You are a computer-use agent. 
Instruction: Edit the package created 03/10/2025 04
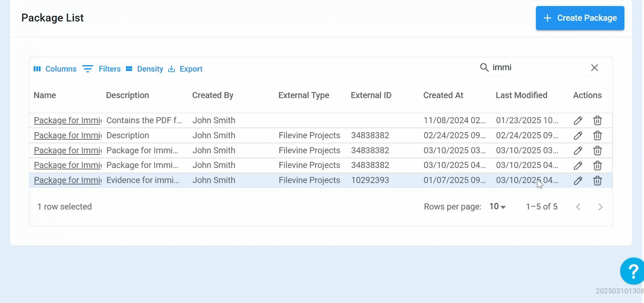tap(578, 165)
